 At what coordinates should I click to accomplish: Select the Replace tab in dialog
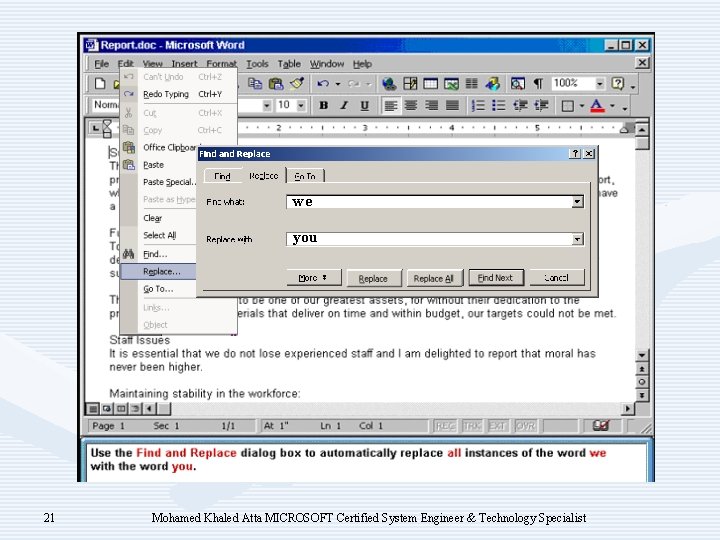pyautogui.click(x=263, y=175)
